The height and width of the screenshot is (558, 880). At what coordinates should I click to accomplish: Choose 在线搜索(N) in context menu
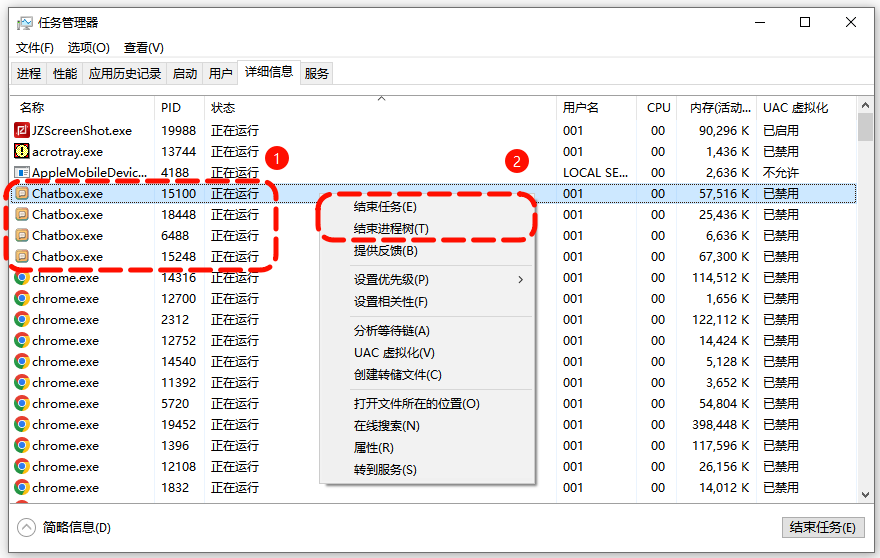(387, 426)
